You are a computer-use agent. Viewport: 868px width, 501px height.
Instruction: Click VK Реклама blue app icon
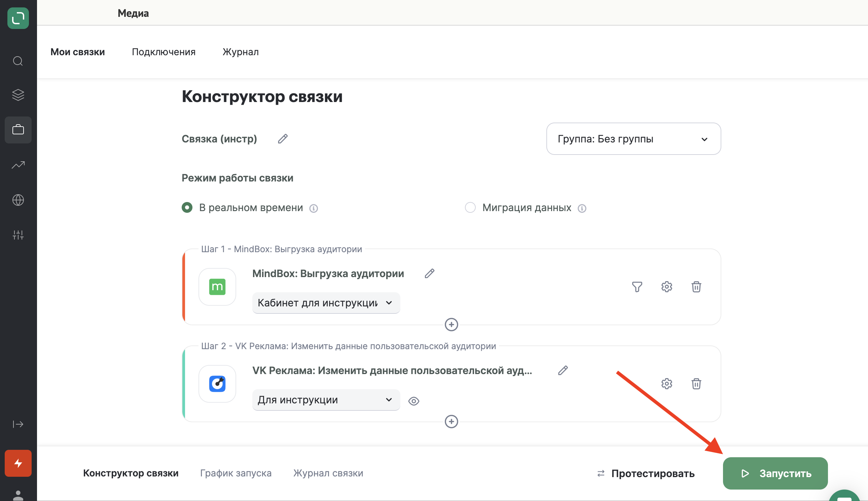[217, 384]
